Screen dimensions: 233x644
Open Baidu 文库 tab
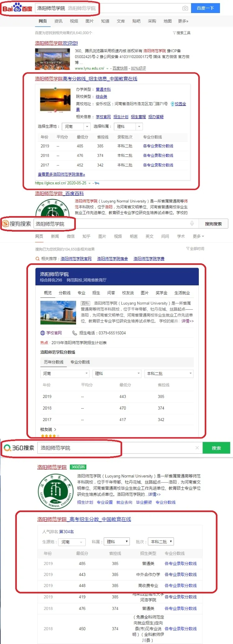coord(121,21)
